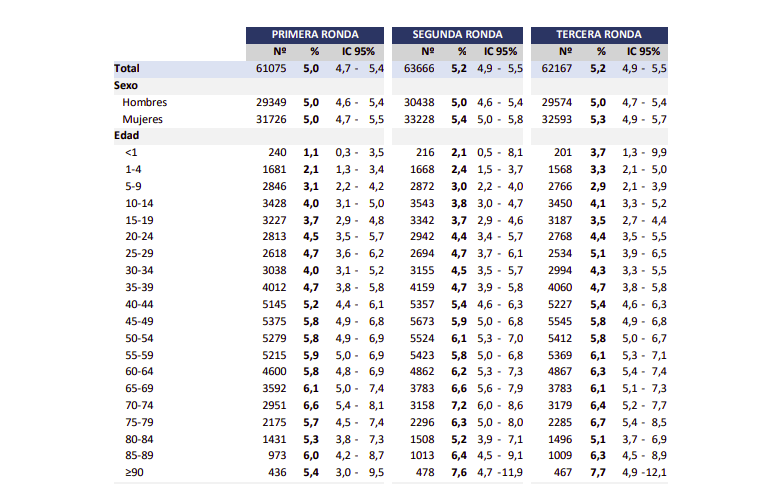
Task: Click the Sexo section heading
Action: click(126, 86)
